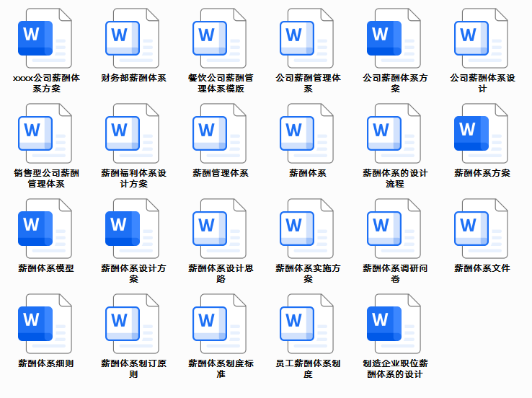Click the file name 薪酬福利体系设计方案

[x=133, y=178]
